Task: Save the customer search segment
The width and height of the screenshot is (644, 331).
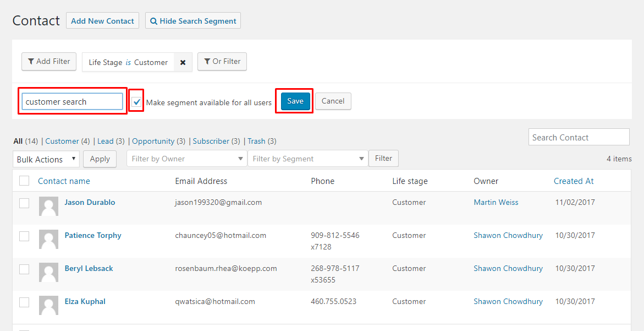Action: tap(295, 101)
